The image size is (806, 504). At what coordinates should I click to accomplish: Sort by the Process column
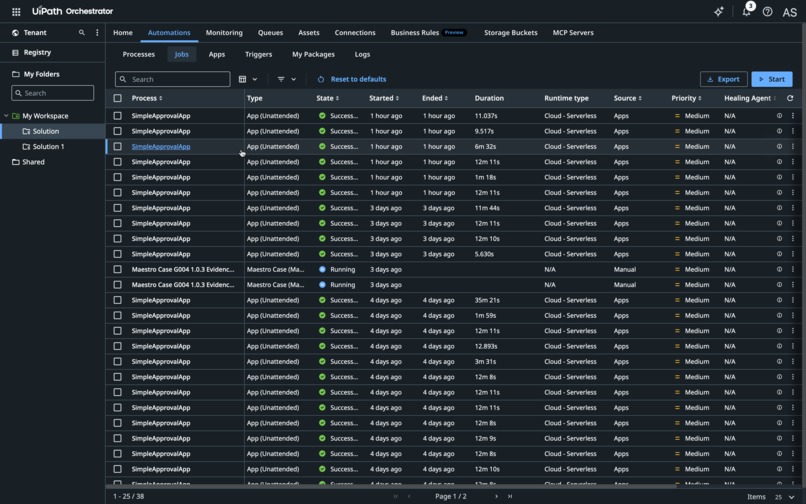[147, 98]
